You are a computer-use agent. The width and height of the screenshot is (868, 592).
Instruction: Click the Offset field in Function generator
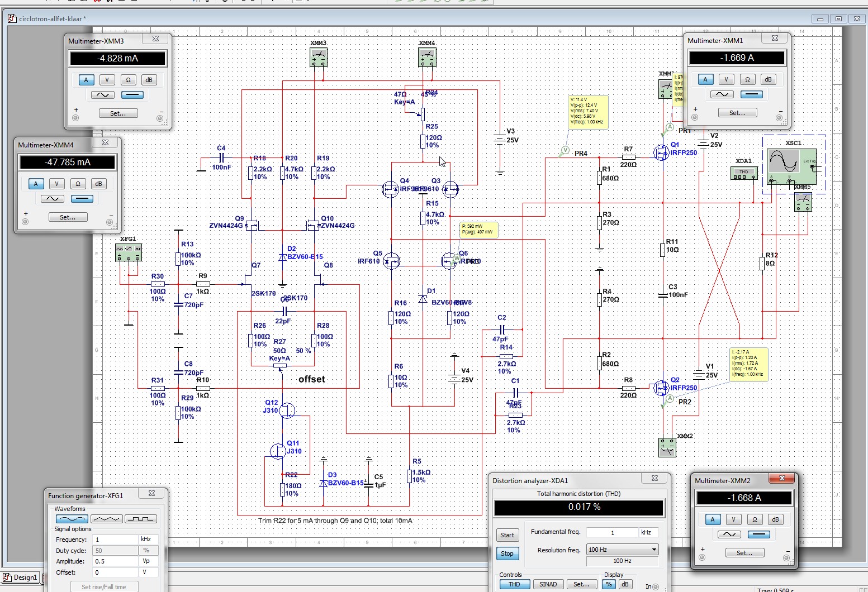116,572
